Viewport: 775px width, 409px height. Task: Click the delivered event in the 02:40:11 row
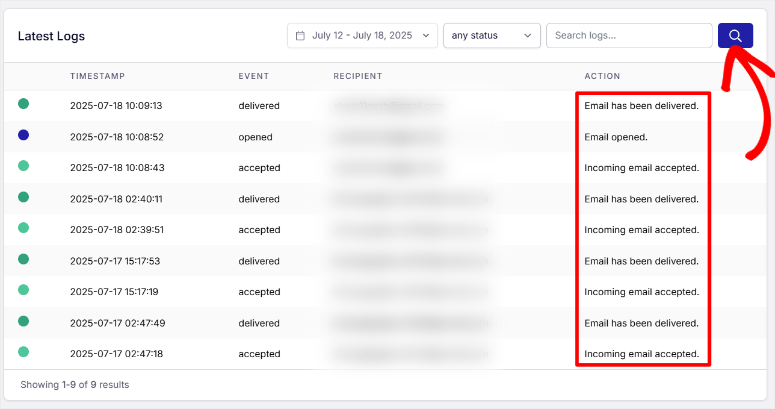(259, 199)
